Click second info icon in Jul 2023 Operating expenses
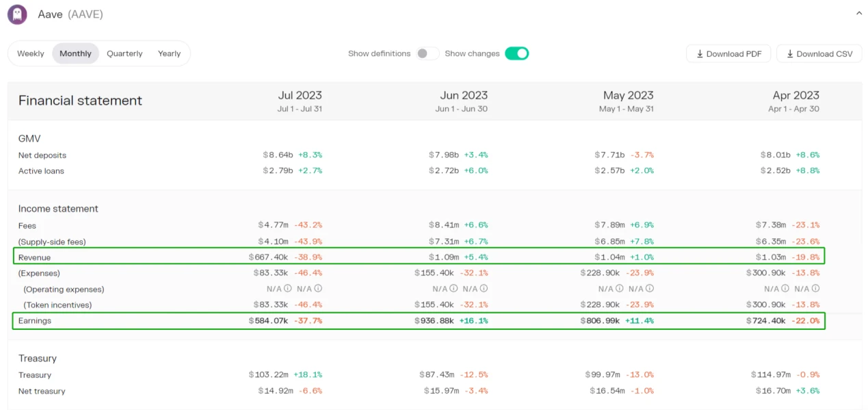Screen dimensions: 868x410 tap(318, 289)
